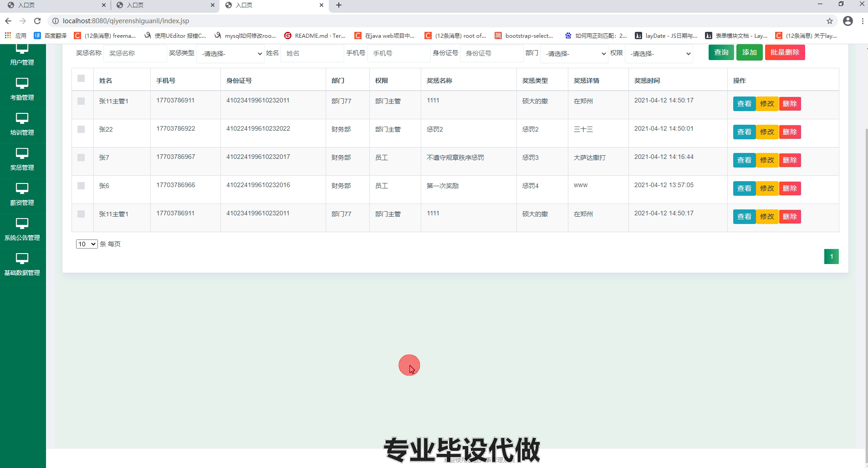Image resolution: width=868 pixels, height=468 pixels.
Task: Focus the 奖惩名称 input field
Action: tap(135, 53)
